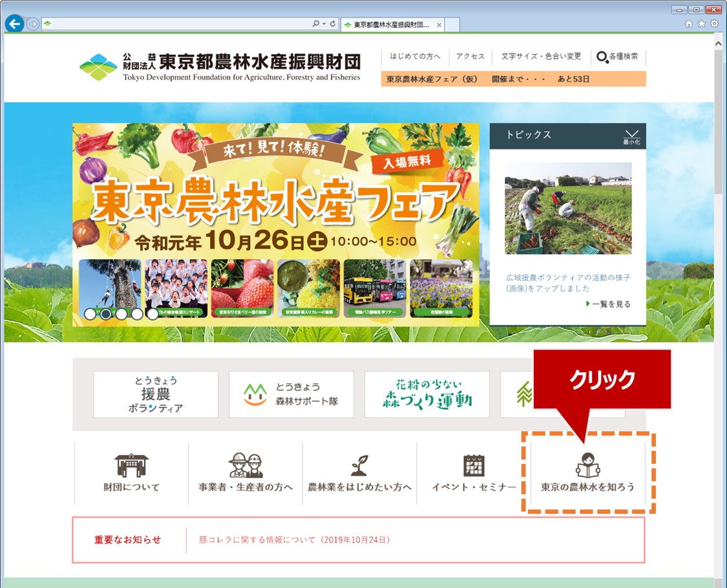Image resolution: width=727 pixels, height=588 pixels.
Task: Close the 東京都農林水産振興財団 browser tab
Action: pos(439,25)
